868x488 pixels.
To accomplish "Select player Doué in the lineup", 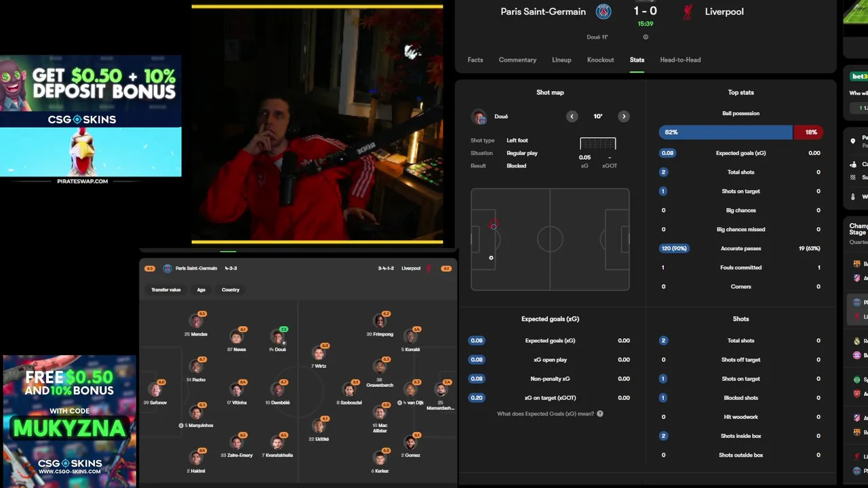I will coord(277,340).
